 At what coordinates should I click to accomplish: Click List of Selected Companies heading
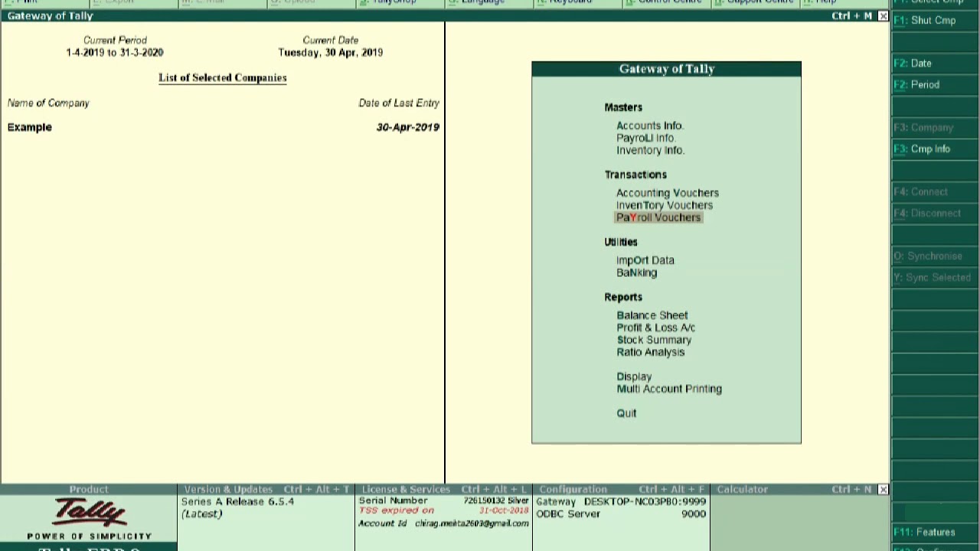222,77
